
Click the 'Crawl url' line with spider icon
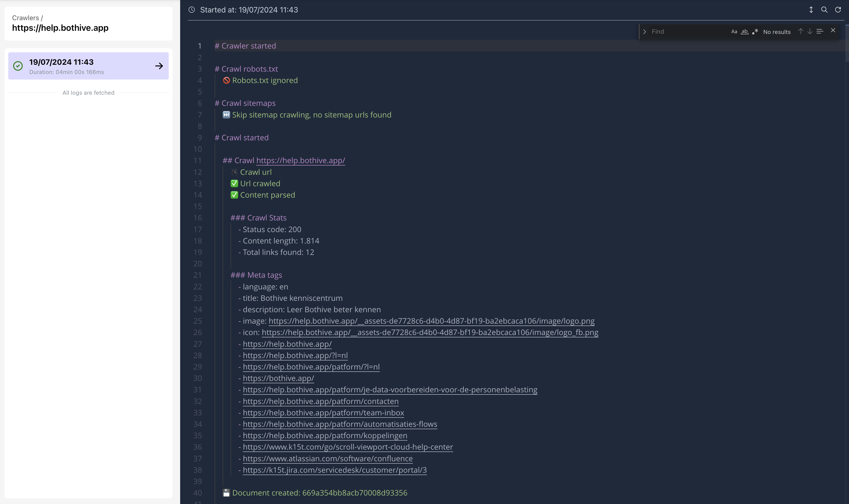251,172
